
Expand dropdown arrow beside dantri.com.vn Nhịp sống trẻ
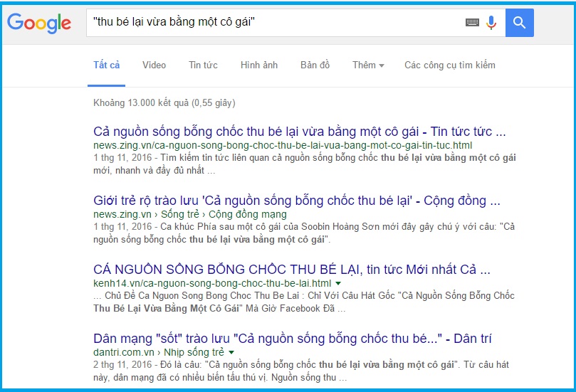tap(231, 352)
